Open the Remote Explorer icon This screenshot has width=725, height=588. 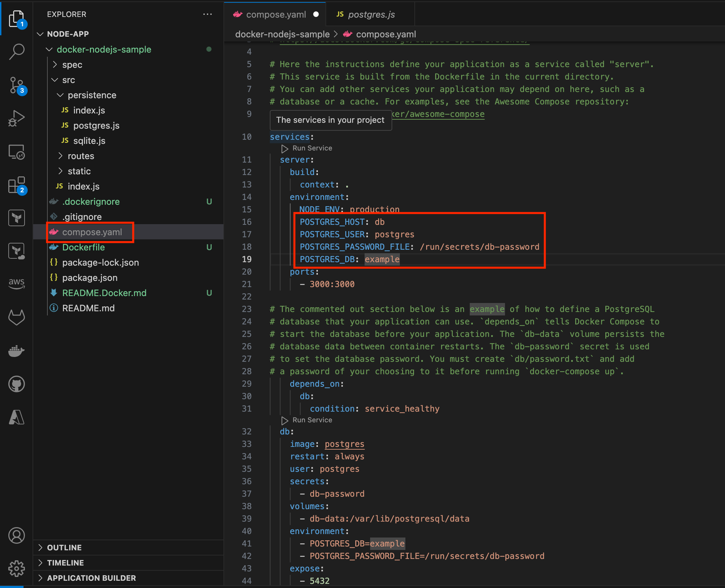(x=16, y=152)
